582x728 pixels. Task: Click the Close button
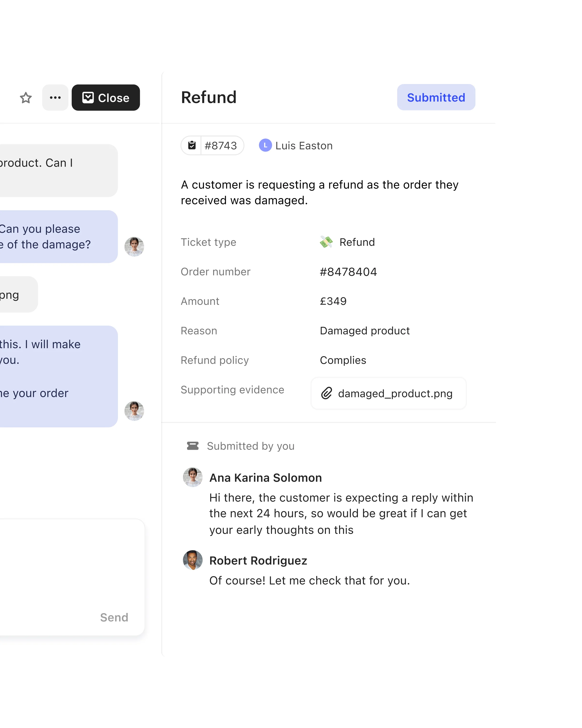click(106, 97)
